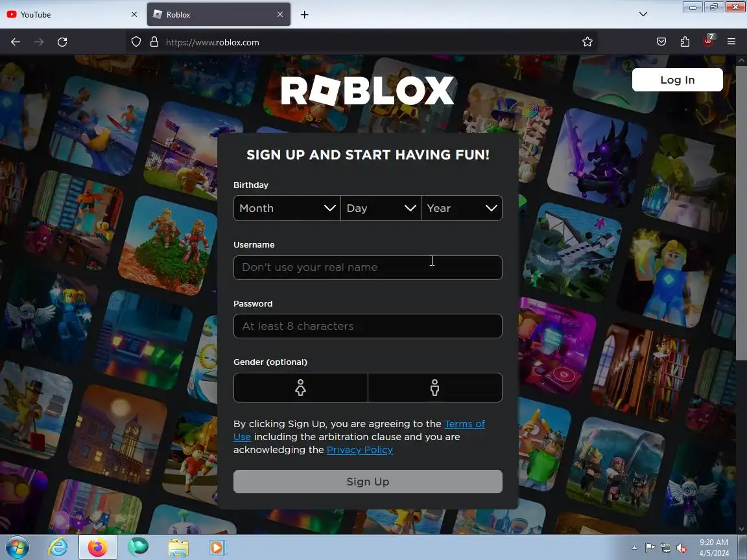
Task: List all tabs with the chevron
Action: [643, 14]
